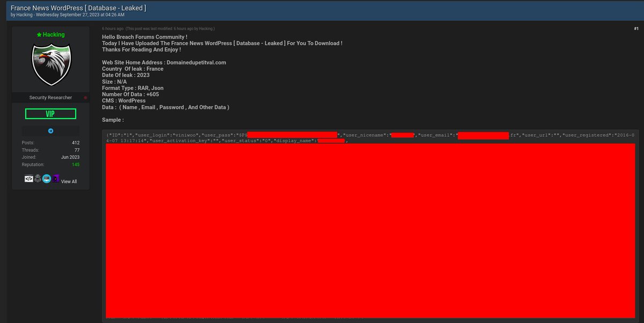The width and height of the screenshot is (644, 323).
Task: Click the Format Type : RAR, Json line
Action: 133,88
